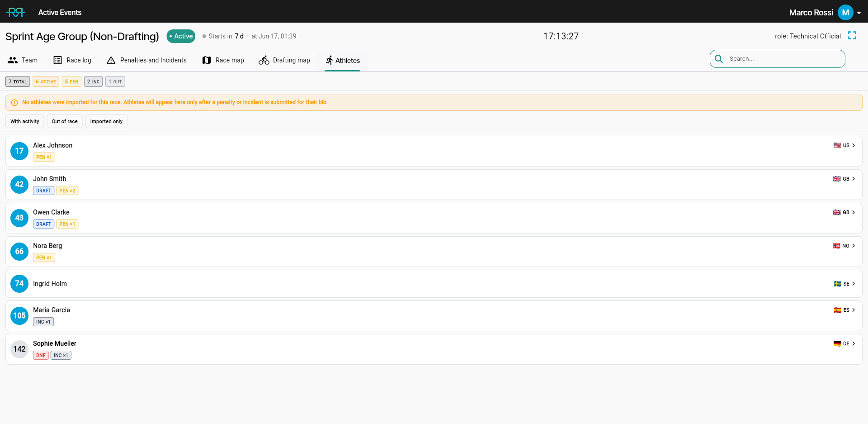868x424 pixels.
Task: Click the GB flag on John Smith row
Action: pos(837,179)
